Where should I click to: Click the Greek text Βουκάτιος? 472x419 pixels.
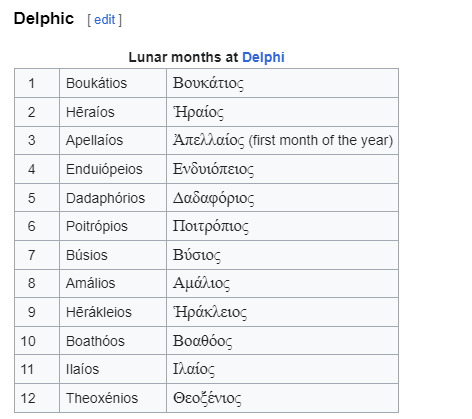click(208, 83)
